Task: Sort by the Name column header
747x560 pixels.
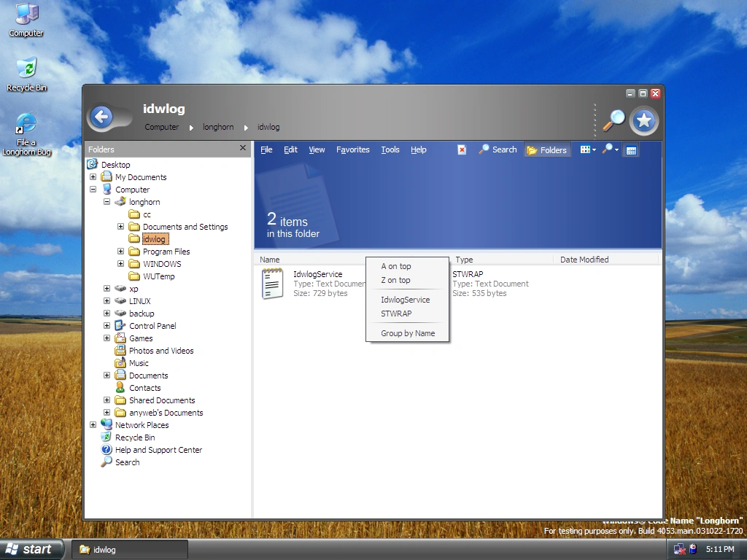Action: click(270, 260)
